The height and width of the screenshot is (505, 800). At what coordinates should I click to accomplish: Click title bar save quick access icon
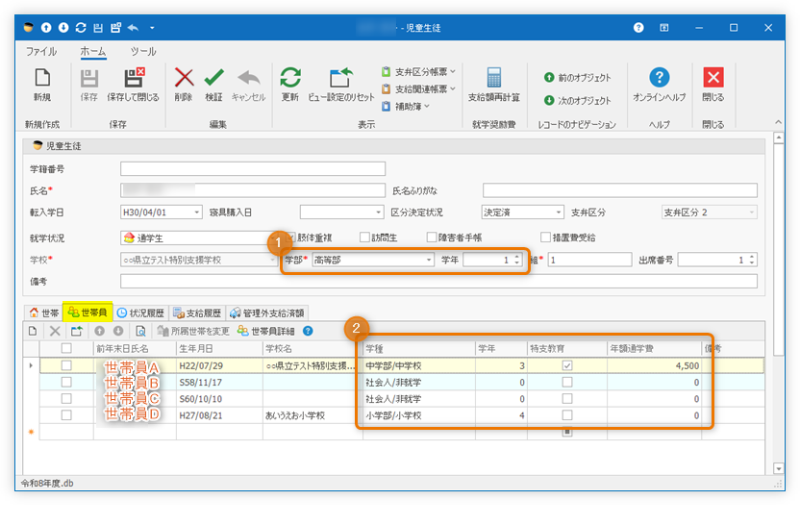(98, 28)
